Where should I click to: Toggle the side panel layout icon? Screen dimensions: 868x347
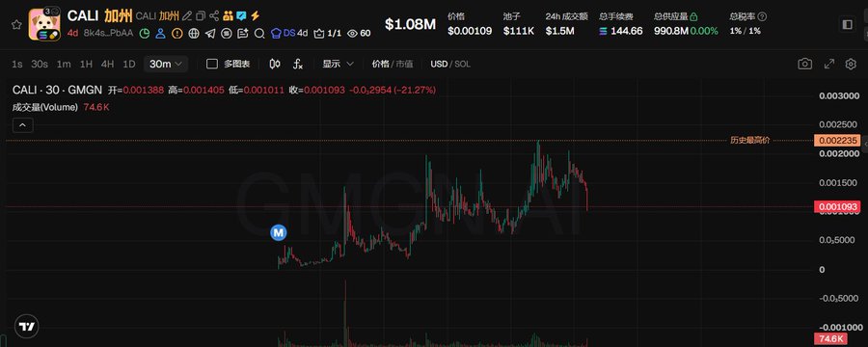(x=847, y=24)
